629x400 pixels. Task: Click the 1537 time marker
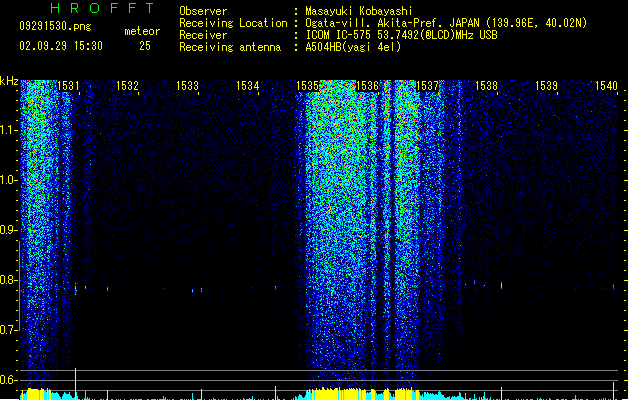[427, 86]
